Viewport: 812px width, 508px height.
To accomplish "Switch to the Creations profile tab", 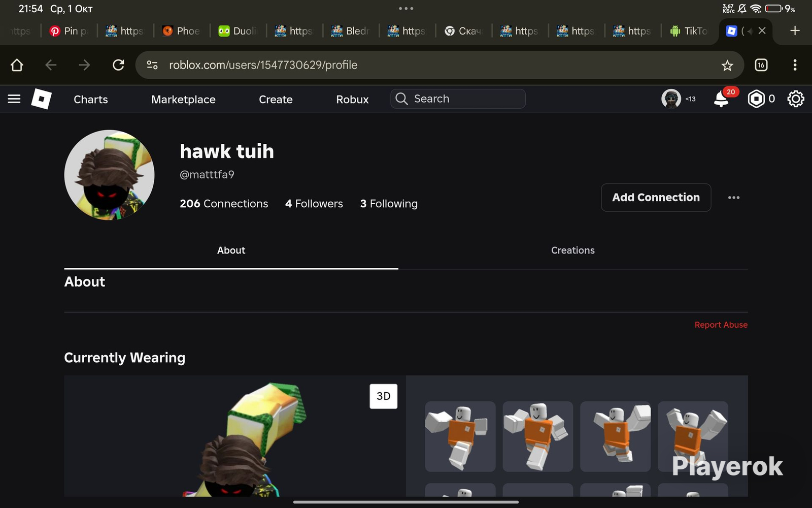I will pyautogui.click(x=573, y=250).
